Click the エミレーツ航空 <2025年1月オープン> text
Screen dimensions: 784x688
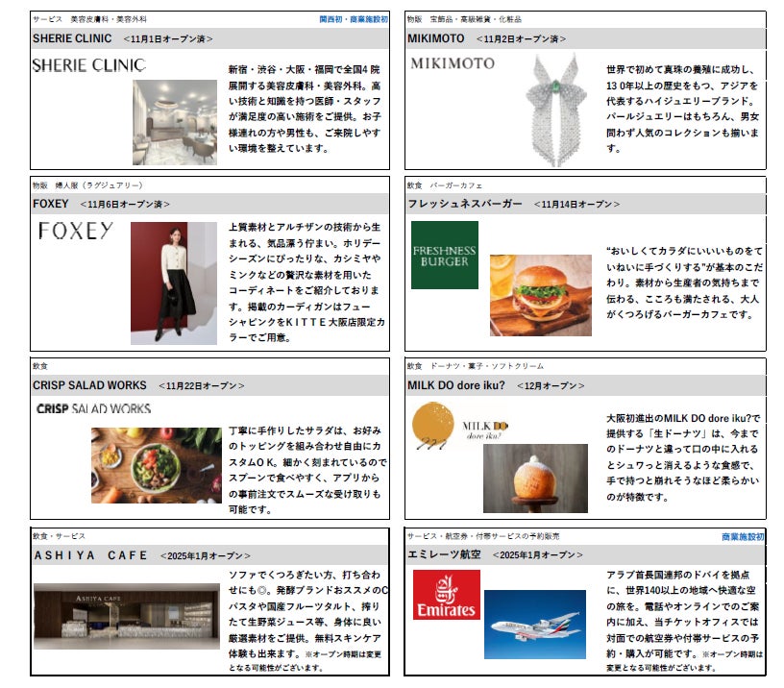pos(537,555)
